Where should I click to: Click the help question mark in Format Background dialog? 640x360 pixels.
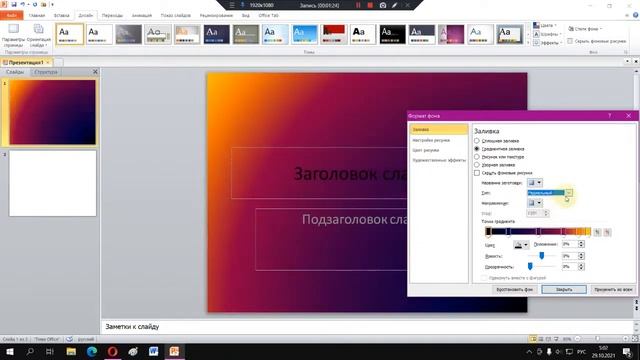tap(609, 116)
